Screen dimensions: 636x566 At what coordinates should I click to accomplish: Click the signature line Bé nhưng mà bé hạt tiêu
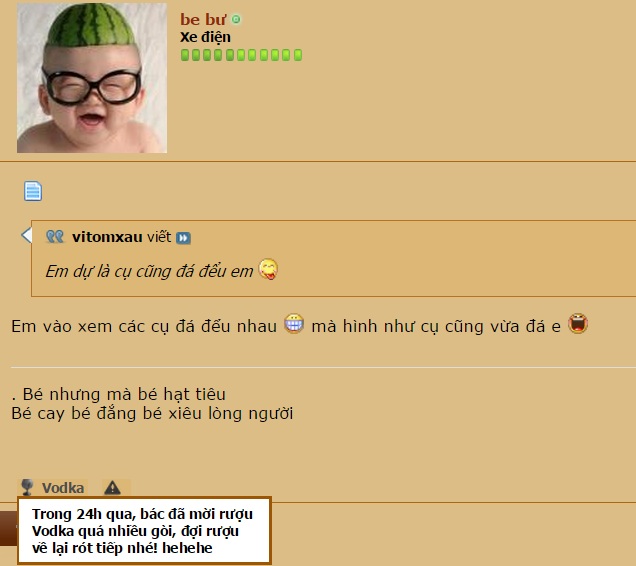118,394
